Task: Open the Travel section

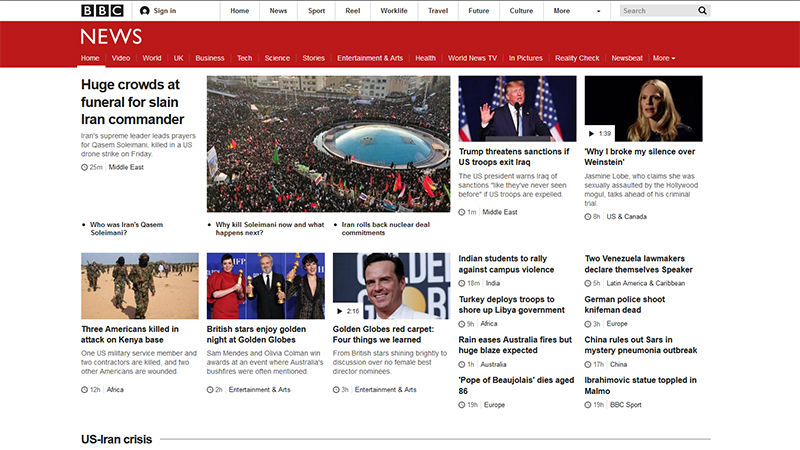Action: 438,11
